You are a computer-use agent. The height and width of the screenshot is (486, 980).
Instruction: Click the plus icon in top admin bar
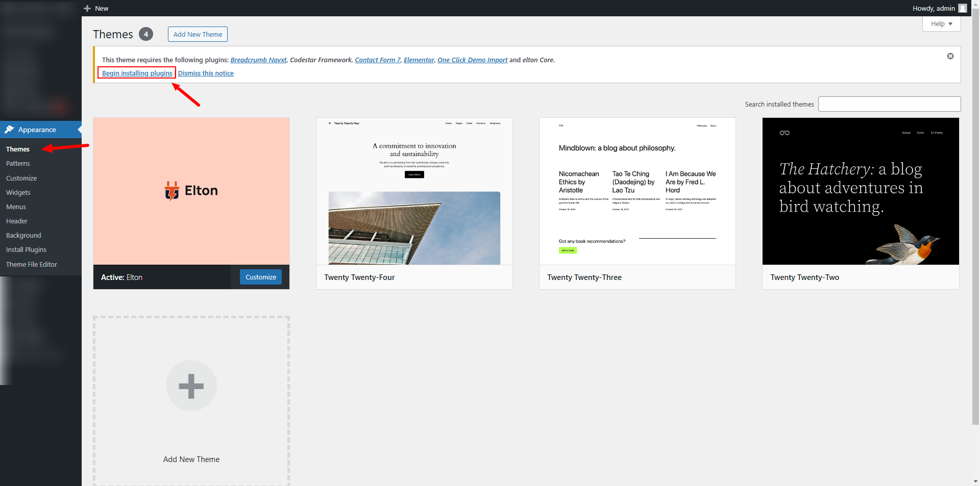(87, 9)
